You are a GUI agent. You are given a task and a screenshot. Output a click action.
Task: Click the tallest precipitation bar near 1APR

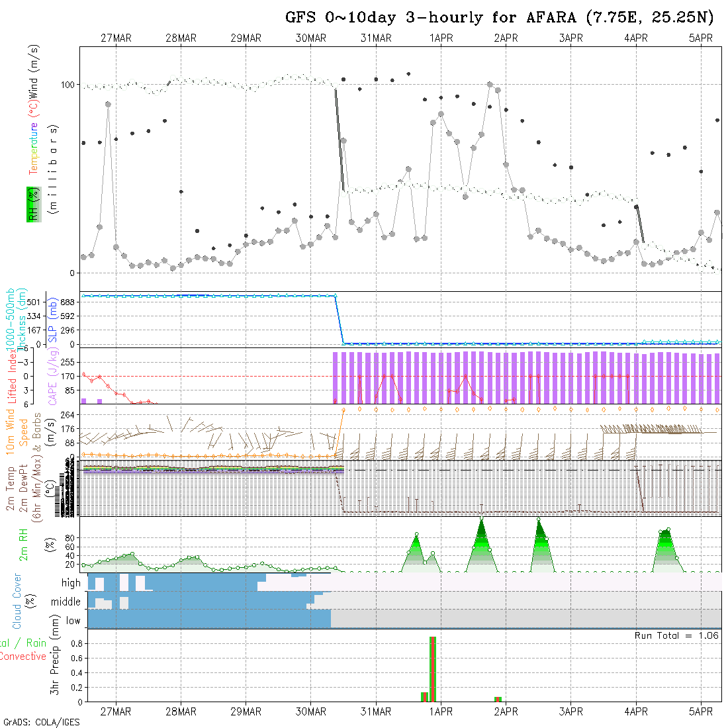433,669
